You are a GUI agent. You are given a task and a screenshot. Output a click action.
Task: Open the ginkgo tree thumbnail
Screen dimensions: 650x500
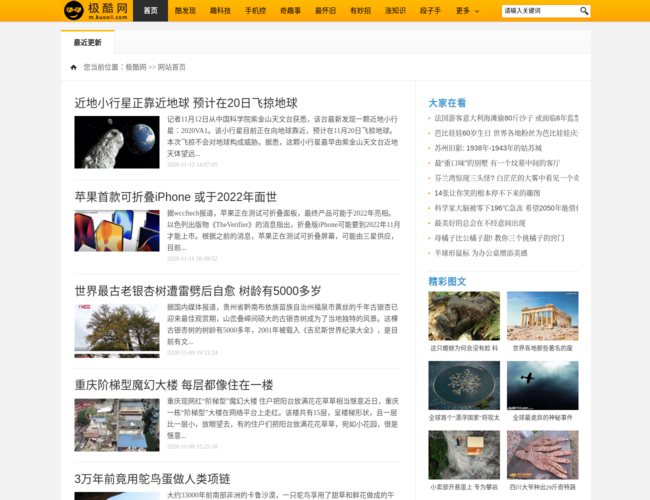click(117, 331)
